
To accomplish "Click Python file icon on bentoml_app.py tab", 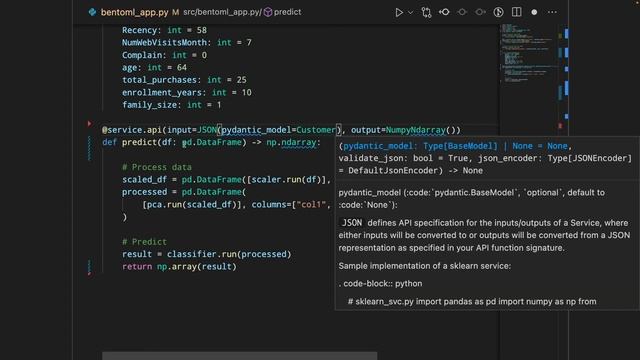I will pyautogui.click(x=92, y=12).
